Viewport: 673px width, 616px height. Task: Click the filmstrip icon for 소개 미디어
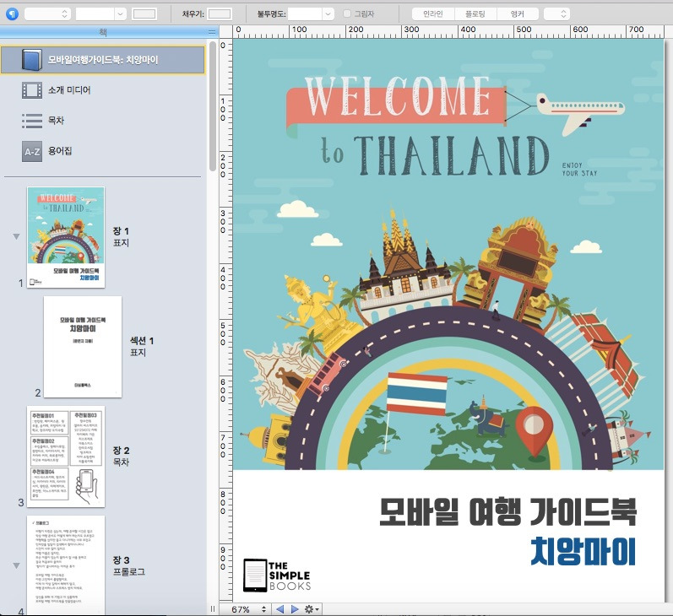click(32, 90)
